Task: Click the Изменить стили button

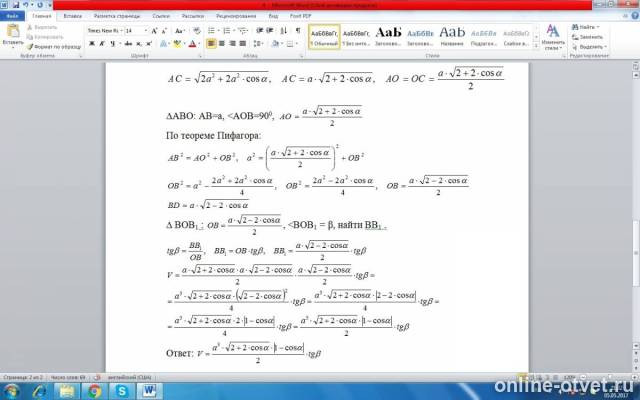Action: coord(553,37)
